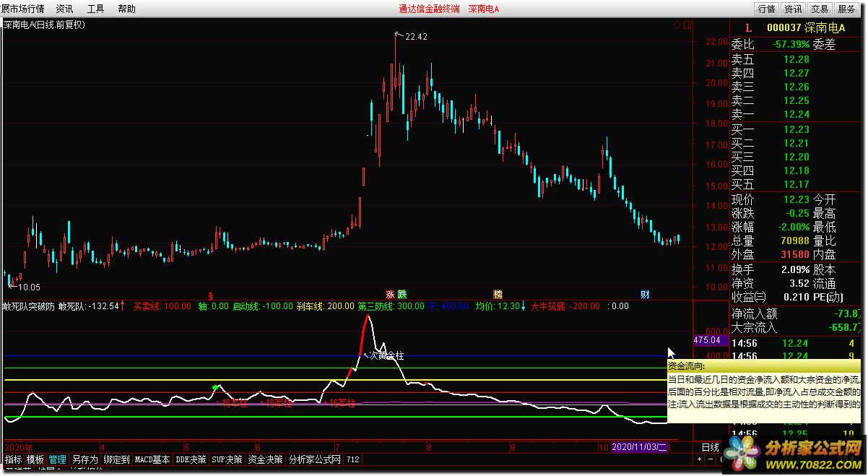Click the 深南电A(日线 前复权) chart title
This screenshot has width=868, height=476.
click(x=44, y=25)
